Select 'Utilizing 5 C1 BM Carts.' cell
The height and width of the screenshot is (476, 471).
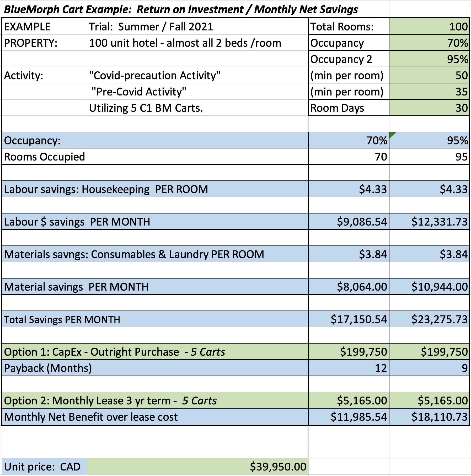[198, 108]
